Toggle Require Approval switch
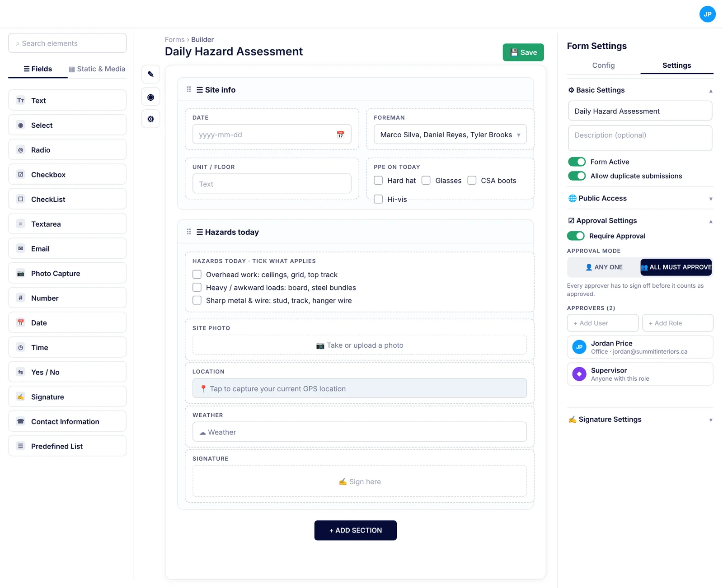This screenshot has height=588, width=723. point(576,236)
